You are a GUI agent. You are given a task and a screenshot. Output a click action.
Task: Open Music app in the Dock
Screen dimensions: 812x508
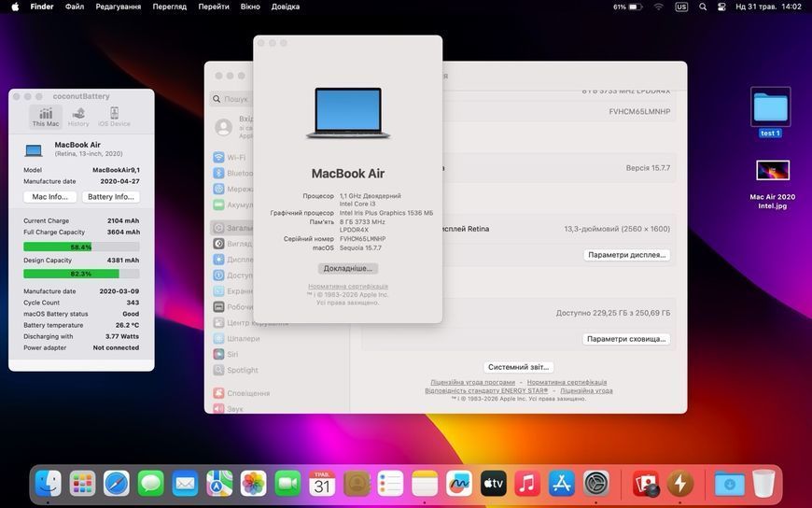527,484
